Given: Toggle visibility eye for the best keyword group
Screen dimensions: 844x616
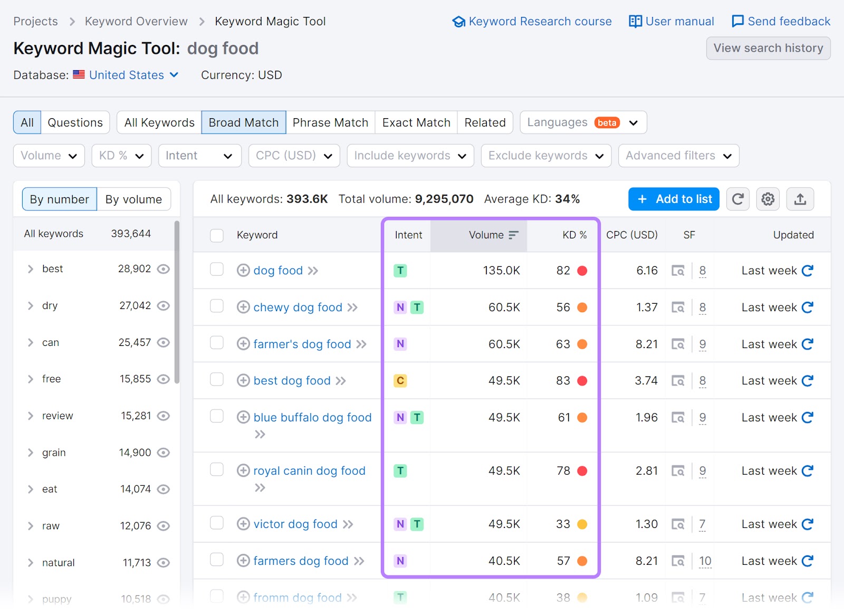Looking at the screenshot, I should (x=163, y=269).
